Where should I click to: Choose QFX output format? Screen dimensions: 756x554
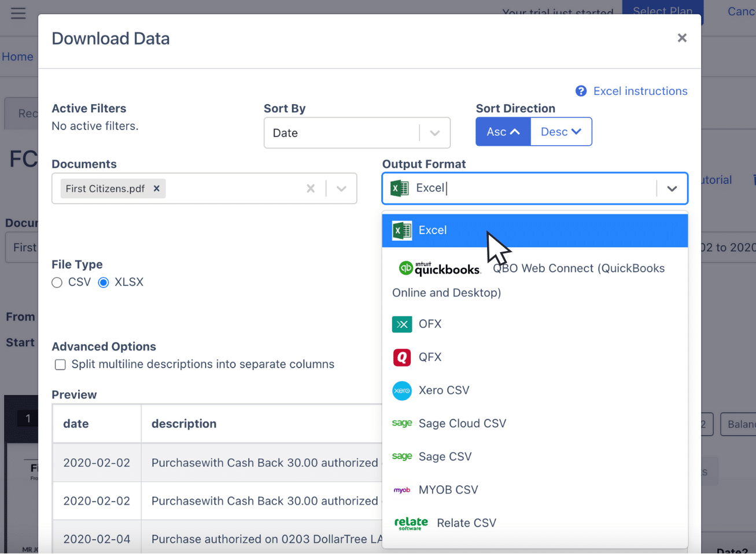535,357
